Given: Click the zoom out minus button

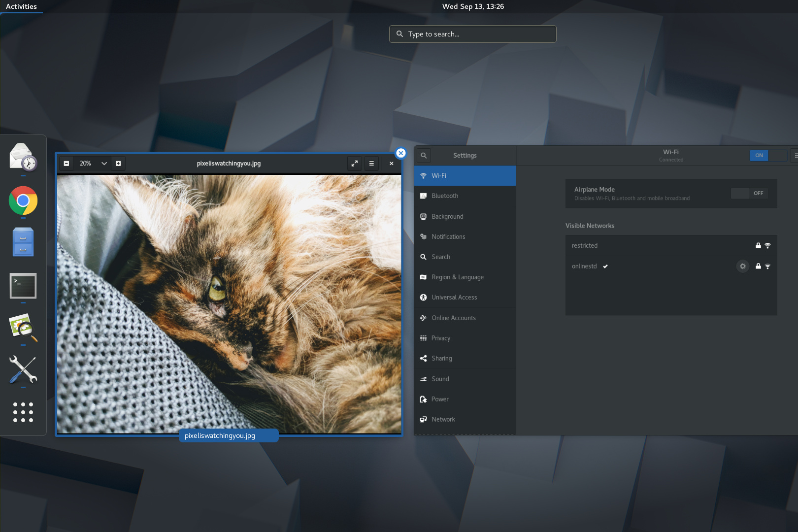Looking at the screenshot, I should [x=66, y=164].
